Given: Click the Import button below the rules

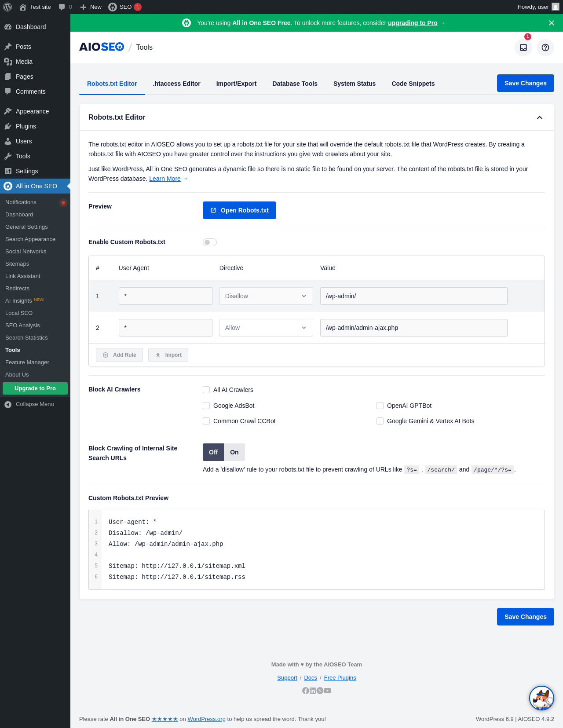Looking at the screenshot, I should click(168, 355).
